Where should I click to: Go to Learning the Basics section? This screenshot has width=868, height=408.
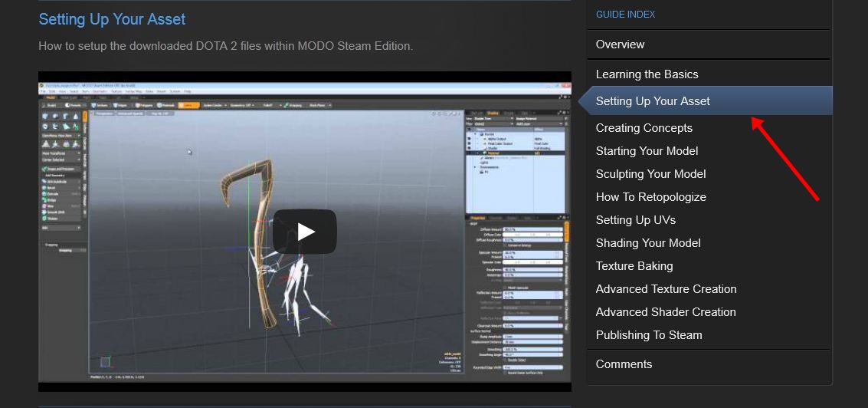coord(647,74)
